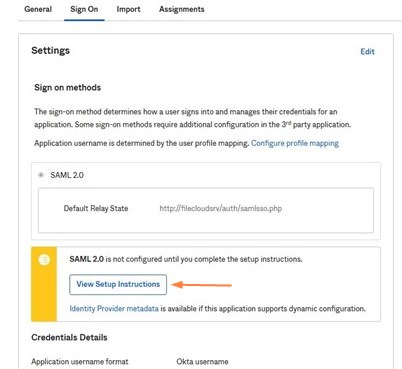The height and width of the screenshot is (369, 402).
Task: Click the View Setup Instructions button
Action: point(118,284)
